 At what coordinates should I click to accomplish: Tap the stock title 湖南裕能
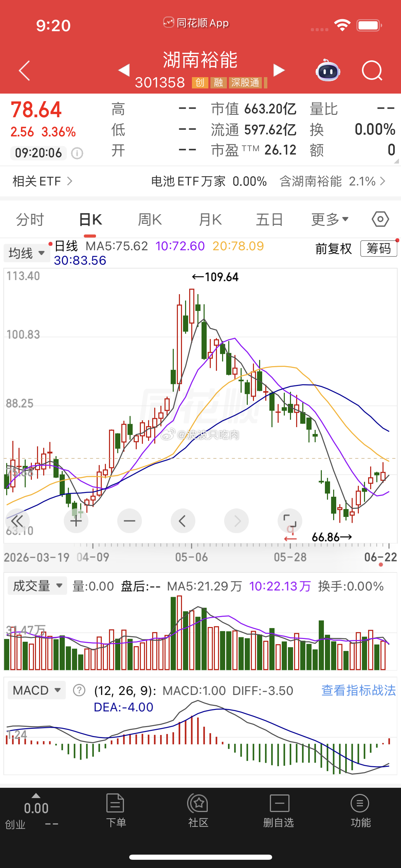200,60
